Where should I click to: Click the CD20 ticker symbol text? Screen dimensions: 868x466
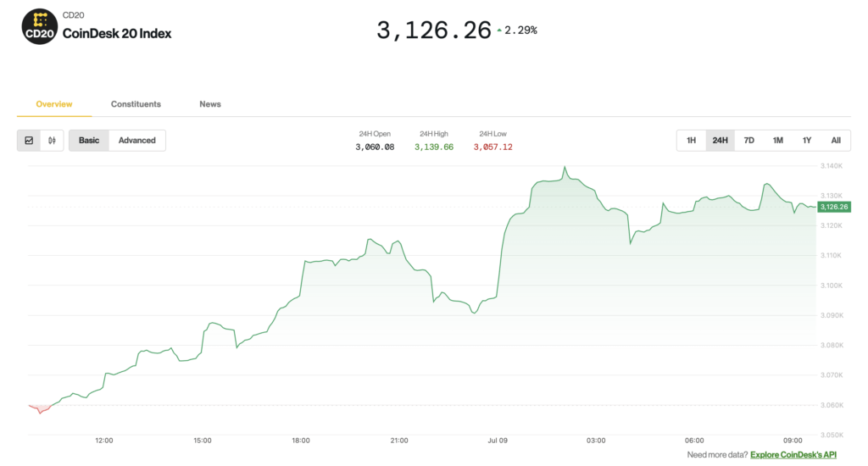pyautogui.click(x=74, y=15)
